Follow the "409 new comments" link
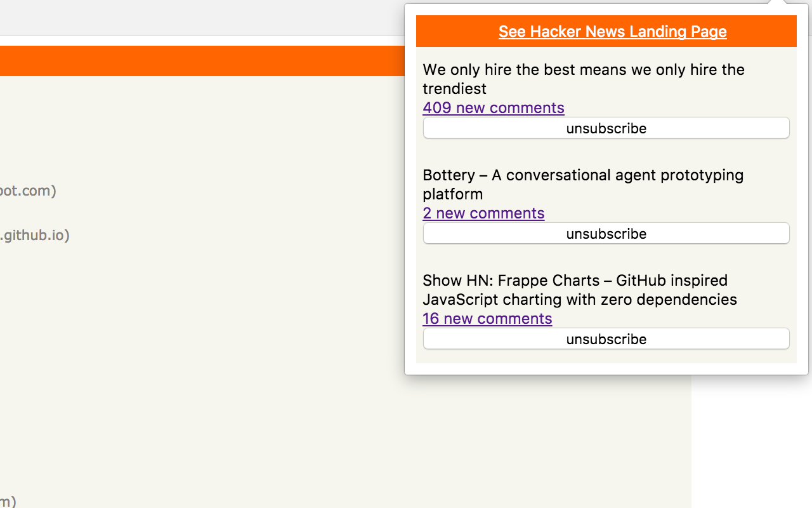The height and width of the screenshot is (508, 812). tap(494, 107)
